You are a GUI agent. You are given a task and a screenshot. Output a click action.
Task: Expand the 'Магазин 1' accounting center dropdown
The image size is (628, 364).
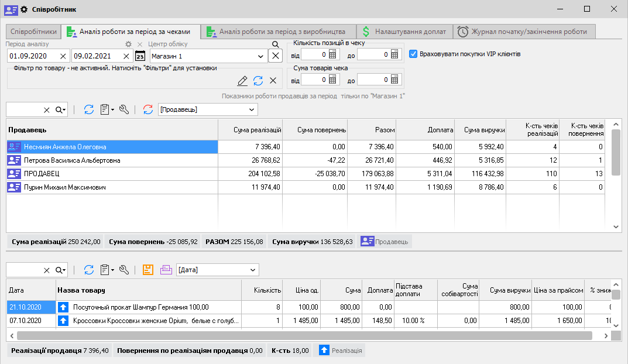click(260, 56)
